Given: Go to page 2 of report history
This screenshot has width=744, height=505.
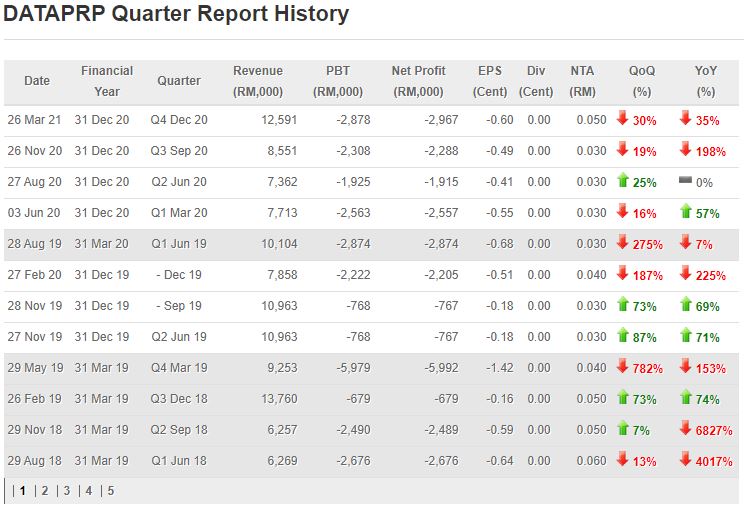Looking at the screenshot, I should coord(44,491).
